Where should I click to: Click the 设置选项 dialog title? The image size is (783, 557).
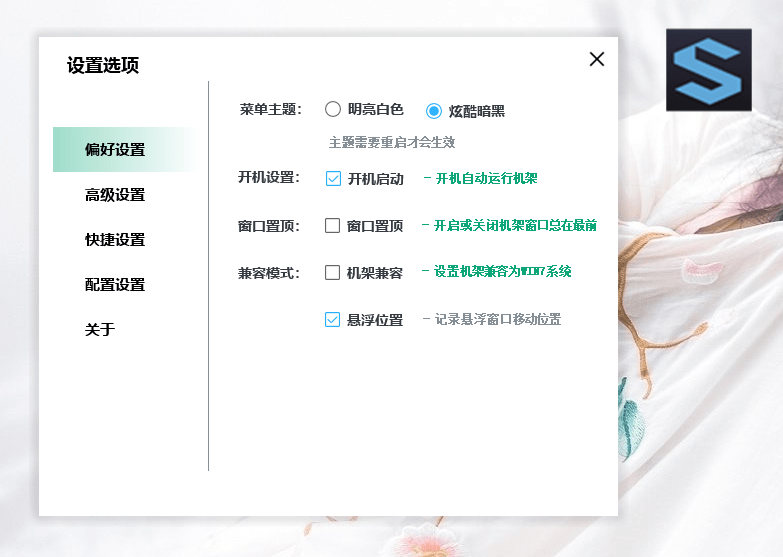[x=103, y=65]
